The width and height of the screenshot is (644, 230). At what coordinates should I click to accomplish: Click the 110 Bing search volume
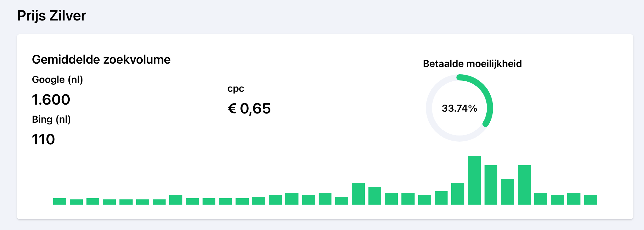(43, 139)
